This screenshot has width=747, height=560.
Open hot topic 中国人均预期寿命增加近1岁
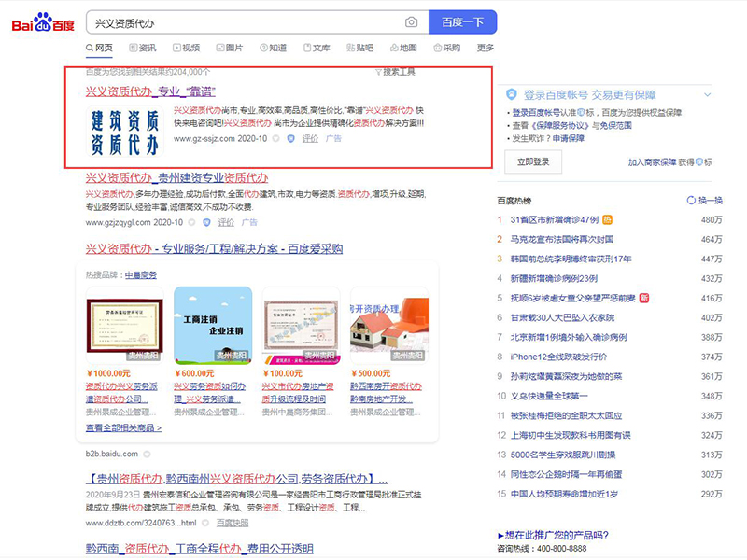(x=564, y=494)
